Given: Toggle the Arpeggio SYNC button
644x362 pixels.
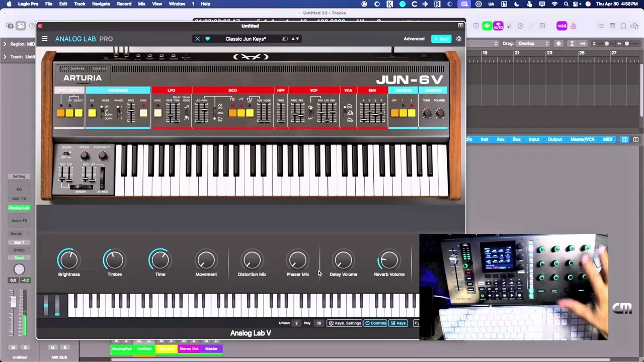Looking at the screenshot, I should point(143,113).
